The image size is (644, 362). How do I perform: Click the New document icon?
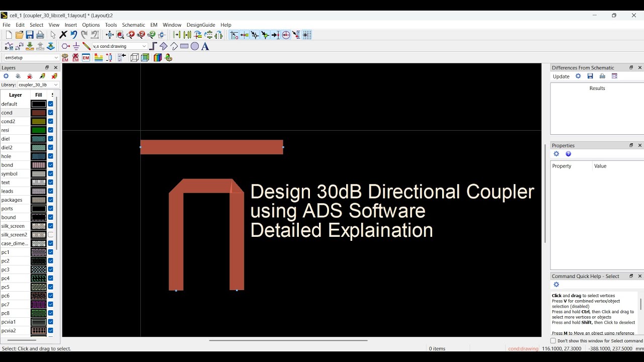coord(9,35)
